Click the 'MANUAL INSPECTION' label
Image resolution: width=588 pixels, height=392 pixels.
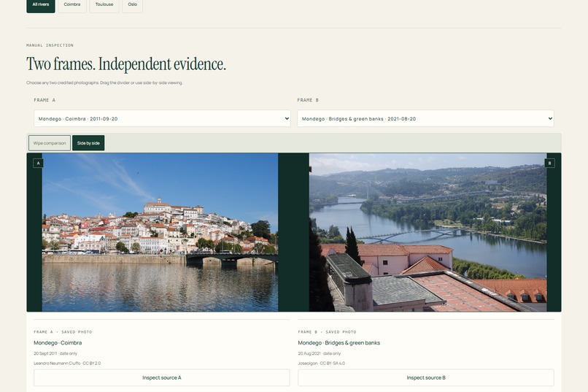pyautogui.click(x=50, y=45)
